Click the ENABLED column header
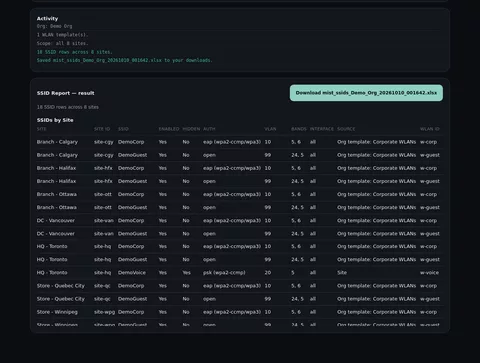The width and height of the screenshot is (480, 363). coord(169,129)
